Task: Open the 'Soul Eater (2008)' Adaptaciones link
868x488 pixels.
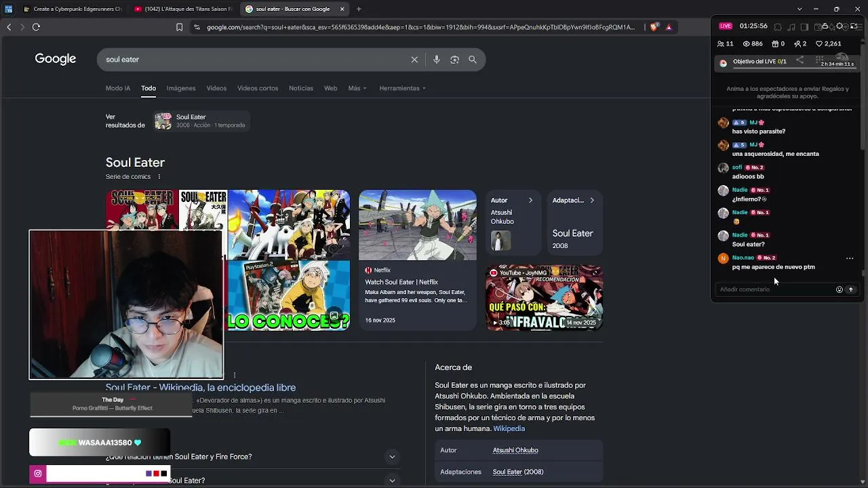Action: tap(518, 472)
